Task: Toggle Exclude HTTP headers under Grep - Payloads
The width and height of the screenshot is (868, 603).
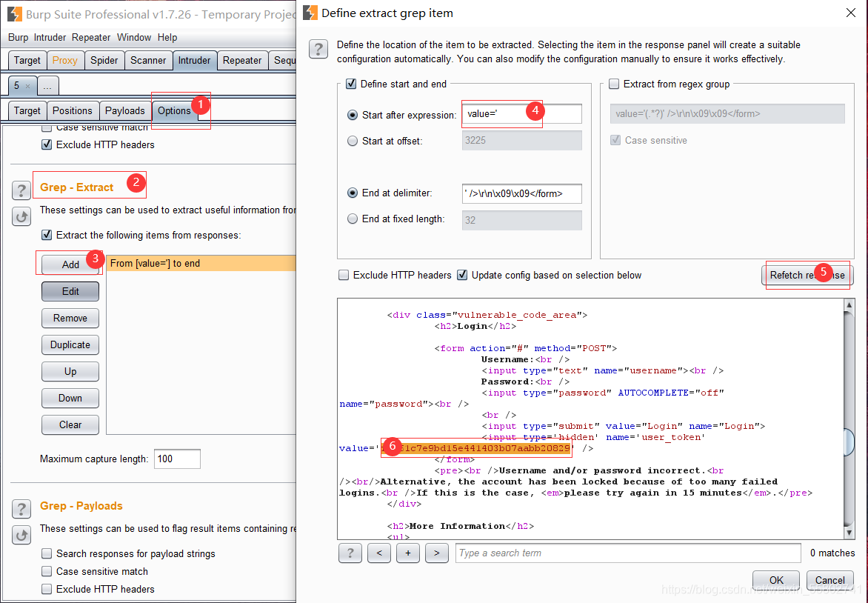Action: point(47,589)
